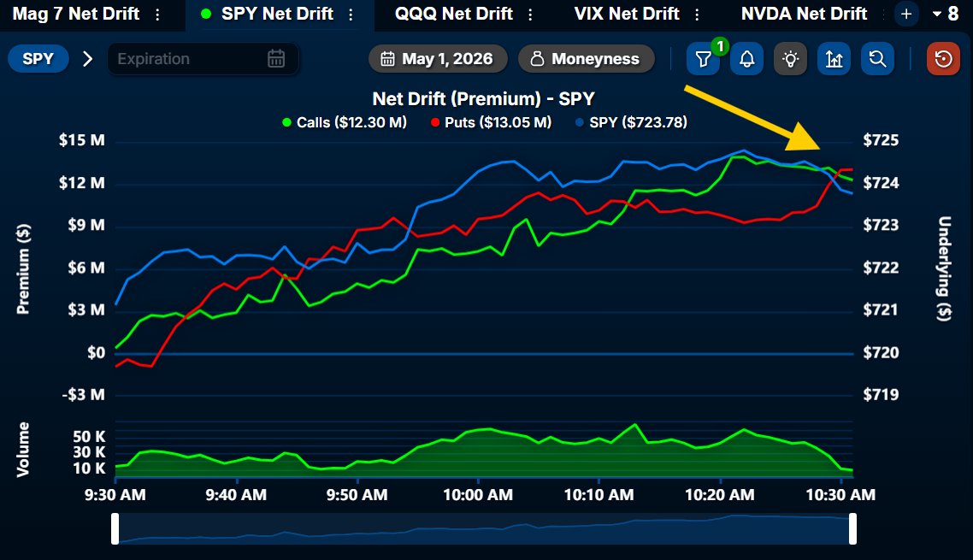Open SPY Net Drift tab menu dots

tap(351, 15)
